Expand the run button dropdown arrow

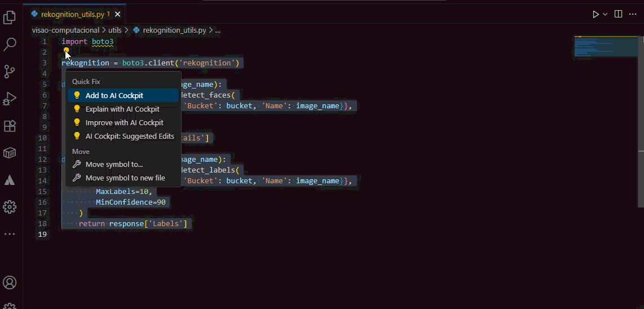click(x=605, y=14)
